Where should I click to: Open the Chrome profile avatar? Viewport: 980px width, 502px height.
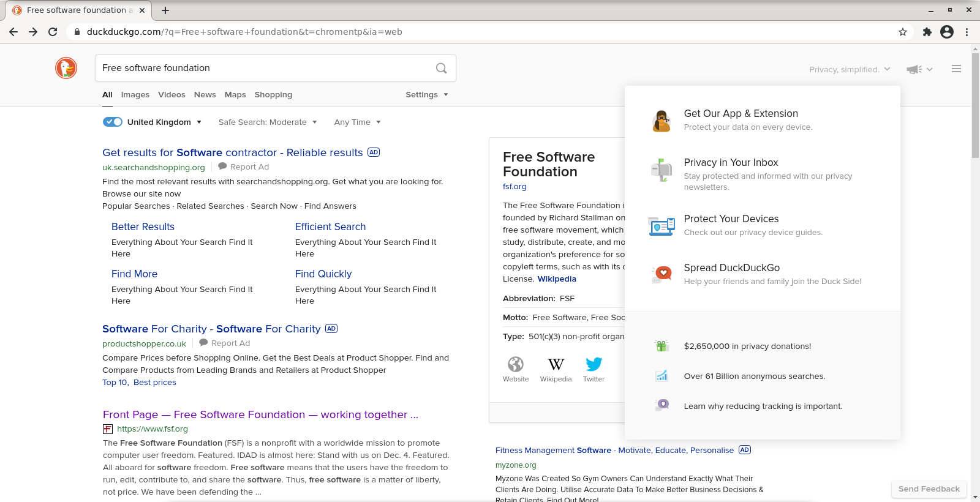tap(947, 32)
